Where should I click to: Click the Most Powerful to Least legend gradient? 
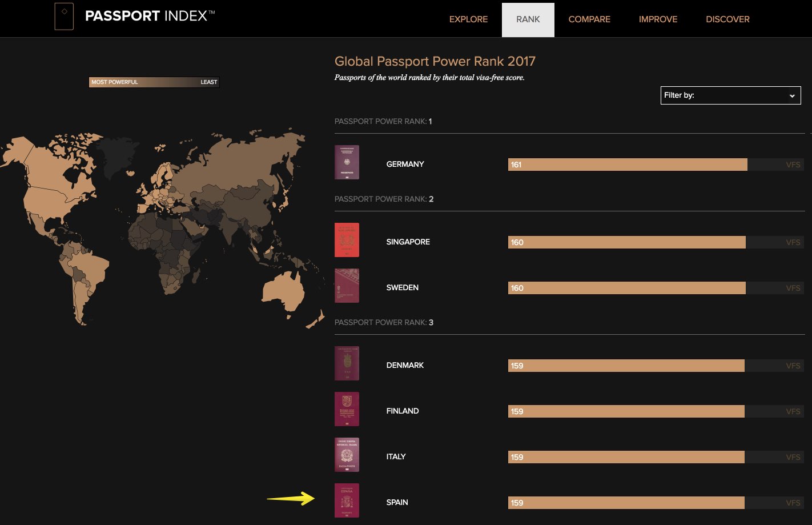tap(154, 82)
